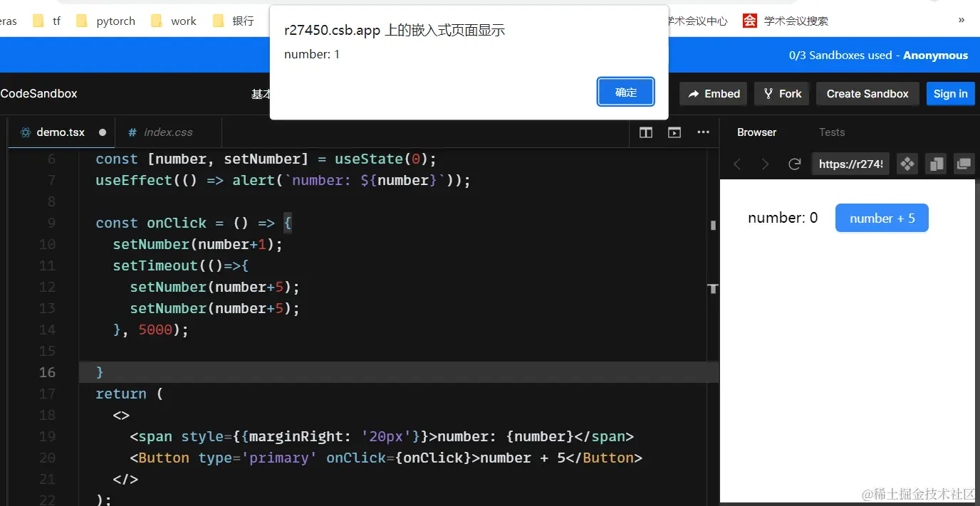
Task: Go forward in the preview browser
Action: pyautogui.click(x=766, y=164)
